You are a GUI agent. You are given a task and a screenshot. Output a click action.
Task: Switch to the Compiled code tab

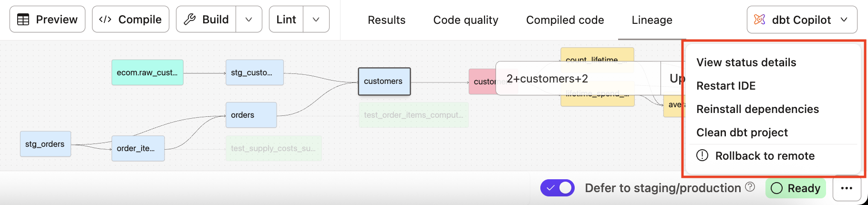coord(565,20)
